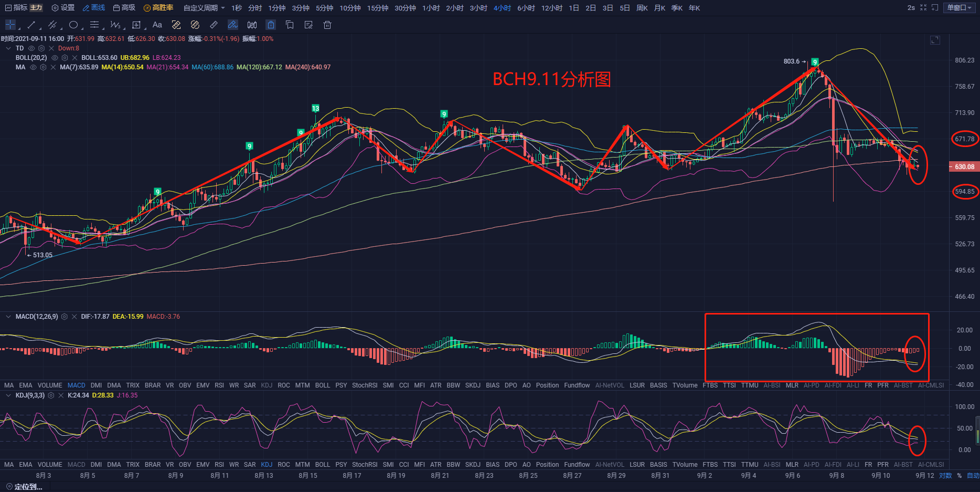Select the measure box tool

click(x=136, y=25)
